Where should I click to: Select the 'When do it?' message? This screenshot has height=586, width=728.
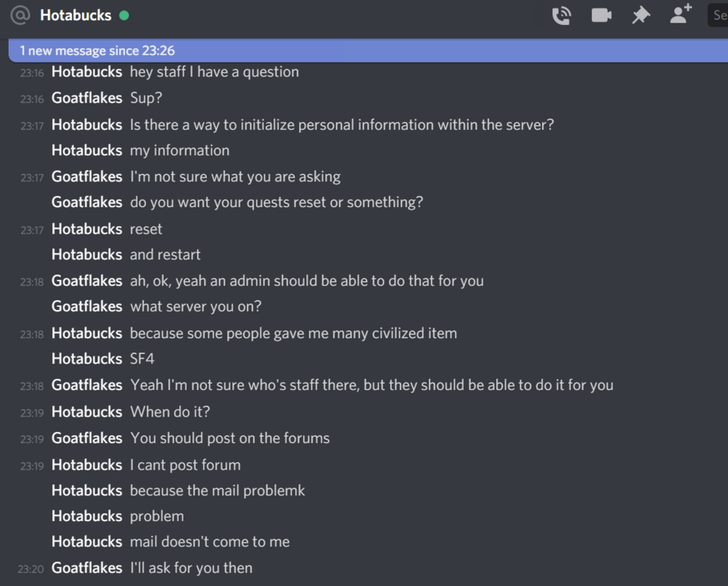point(170,412)
